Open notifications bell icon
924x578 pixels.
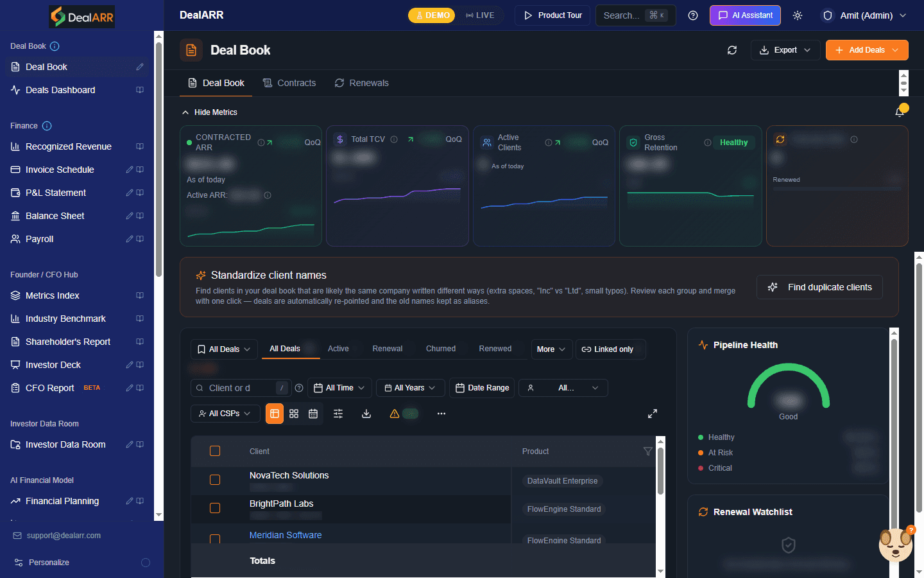[900, 112]
